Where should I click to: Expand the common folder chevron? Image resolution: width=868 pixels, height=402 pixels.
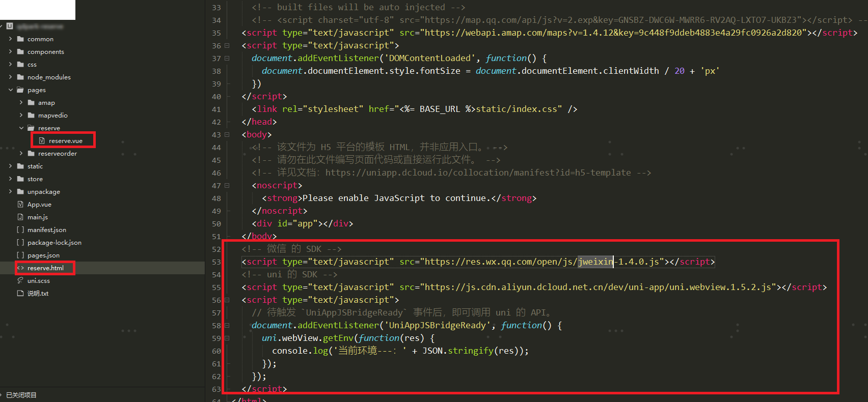11,39
